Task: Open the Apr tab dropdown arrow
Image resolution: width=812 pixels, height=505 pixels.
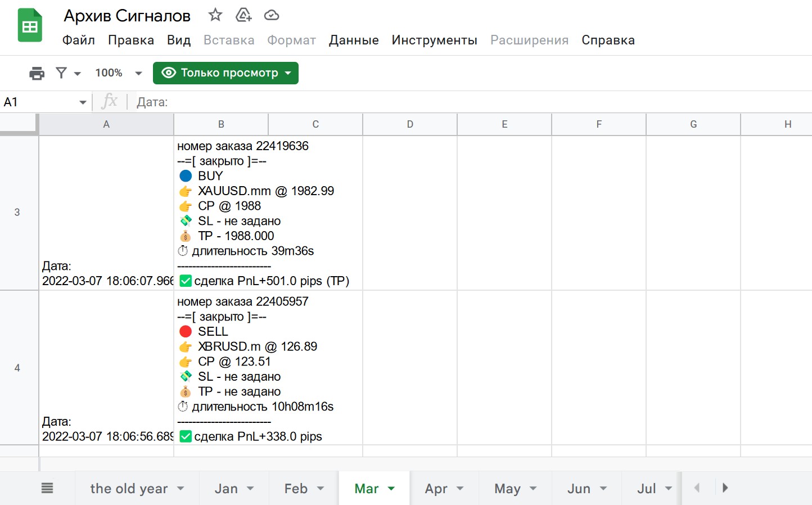Action: [460, 489]
